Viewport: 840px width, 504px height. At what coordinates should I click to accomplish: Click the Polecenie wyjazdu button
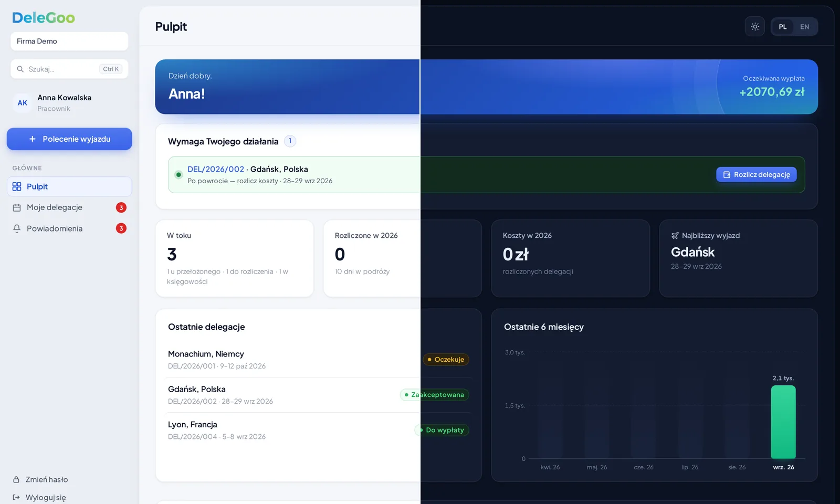tap(69, 139)
